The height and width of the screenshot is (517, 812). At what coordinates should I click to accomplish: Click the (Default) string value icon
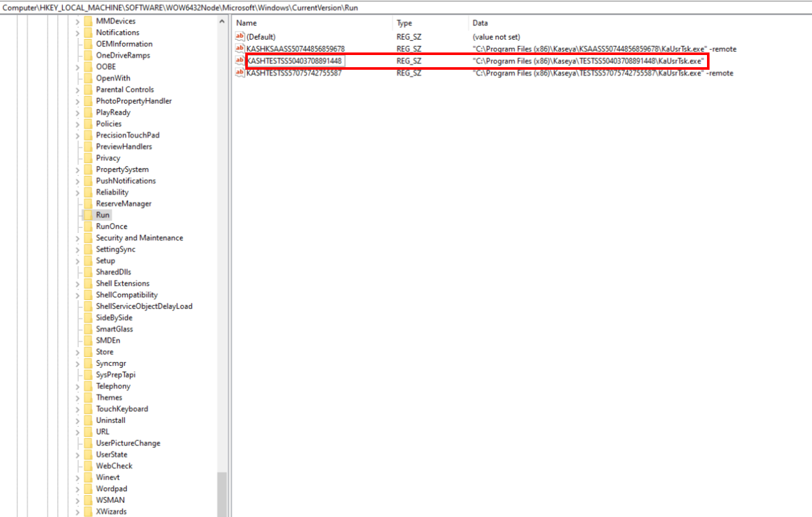pyautogui.click(x=240, y=37)
